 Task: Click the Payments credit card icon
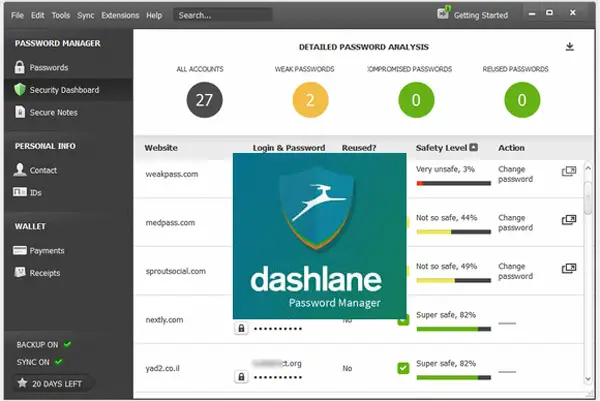click(20, 250)
